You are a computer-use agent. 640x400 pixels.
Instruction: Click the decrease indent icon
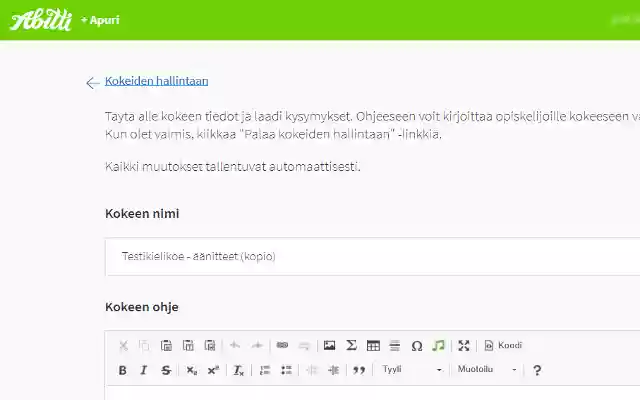tap(312, 370)
